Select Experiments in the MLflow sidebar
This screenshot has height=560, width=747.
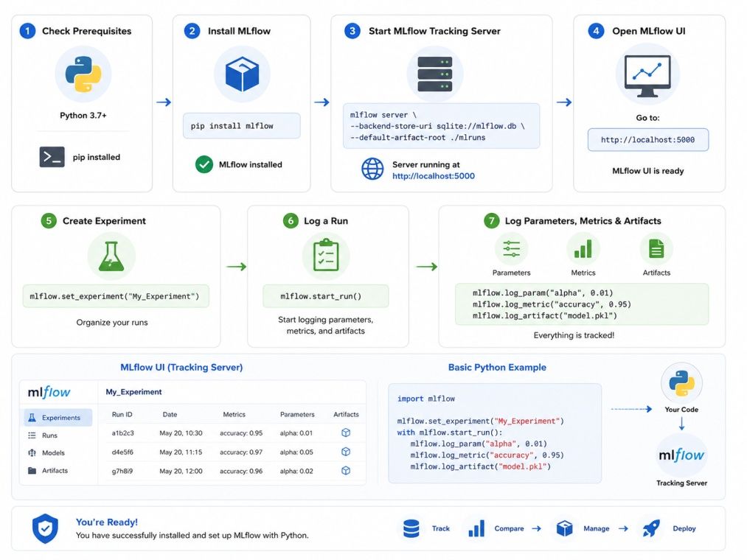[x=58, y=418]
